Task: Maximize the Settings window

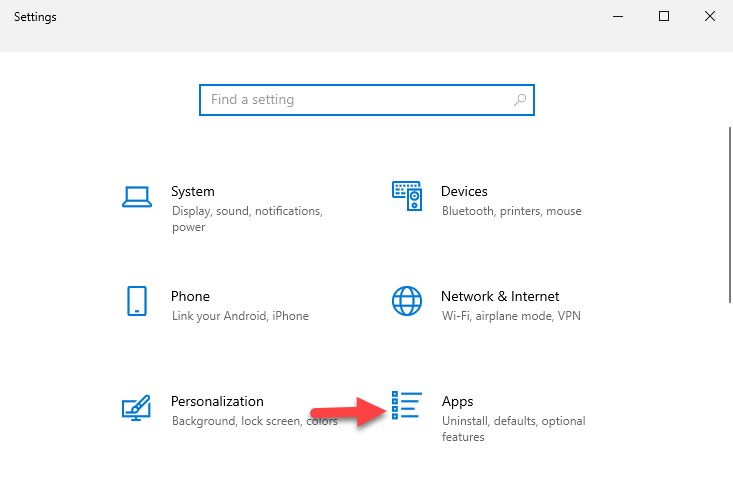Action: click(664, 16)
